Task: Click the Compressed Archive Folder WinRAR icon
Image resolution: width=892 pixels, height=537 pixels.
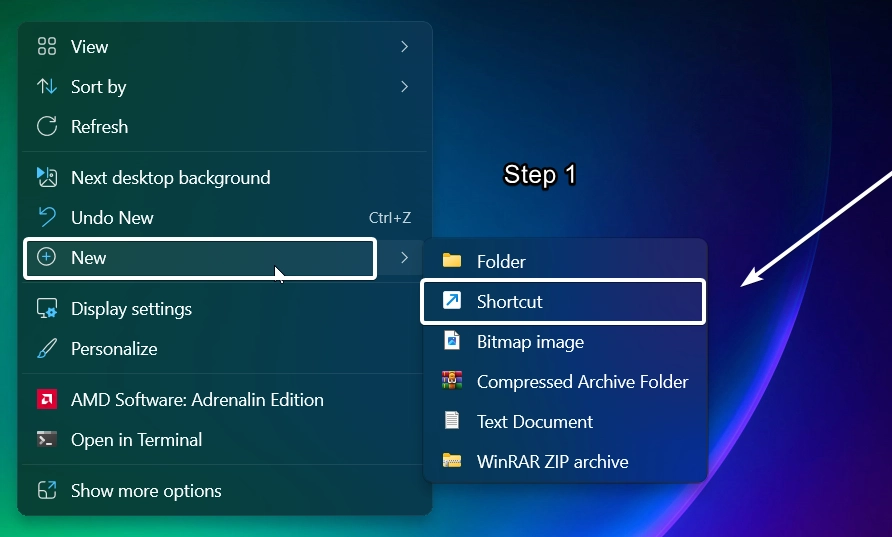Action: pos(452,381)
